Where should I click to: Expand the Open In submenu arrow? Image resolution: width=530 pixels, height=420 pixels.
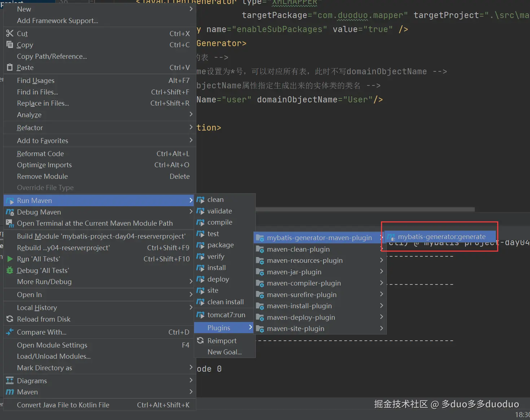point(191,295)
